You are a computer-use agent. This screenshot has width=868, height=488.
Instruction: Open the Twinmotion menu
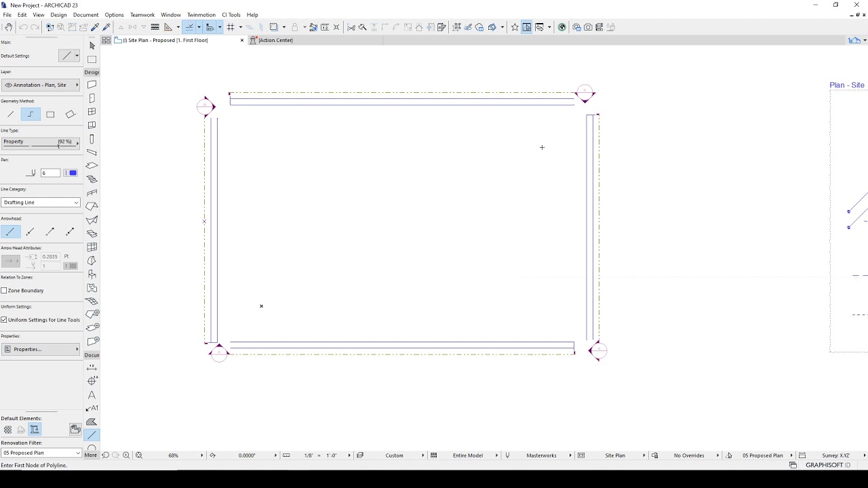click(x=201, y=15)
